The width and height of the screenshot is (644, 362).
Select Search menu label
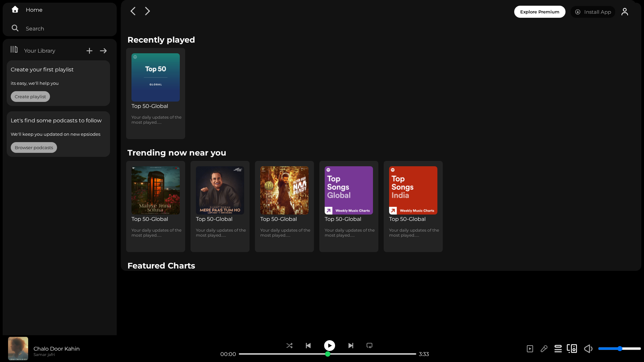click(35, 29)
